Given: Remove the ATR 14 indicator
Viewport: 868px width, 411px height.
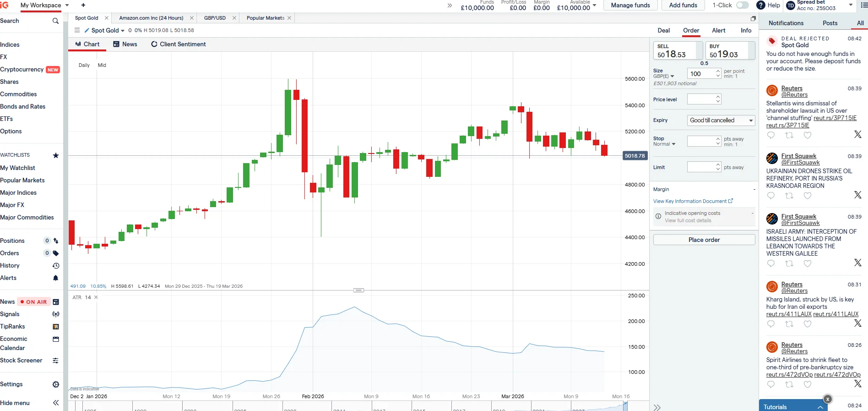Looking at the screenshot, I should point(96,297).
